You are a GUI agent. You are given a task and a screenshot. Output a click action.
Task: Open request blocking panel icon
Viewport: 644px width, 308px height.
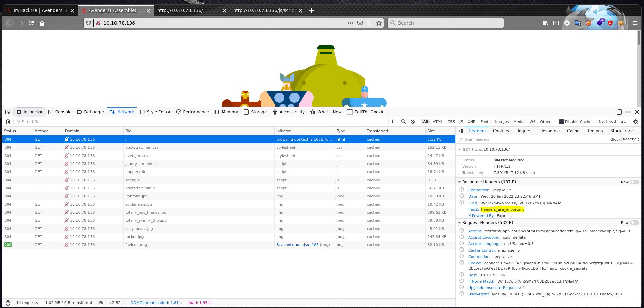[x=413, y=122]
